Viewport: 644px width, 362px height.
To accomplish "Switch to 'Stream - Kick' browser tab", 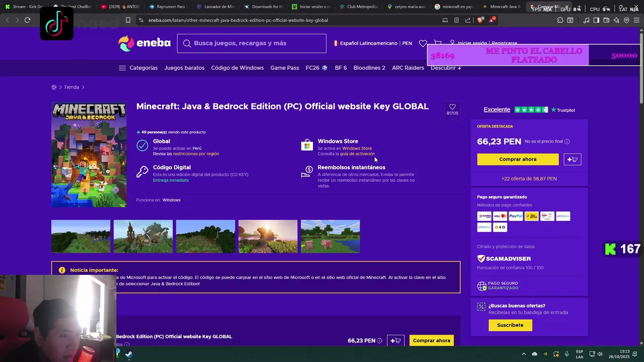I will coord(24,7).
